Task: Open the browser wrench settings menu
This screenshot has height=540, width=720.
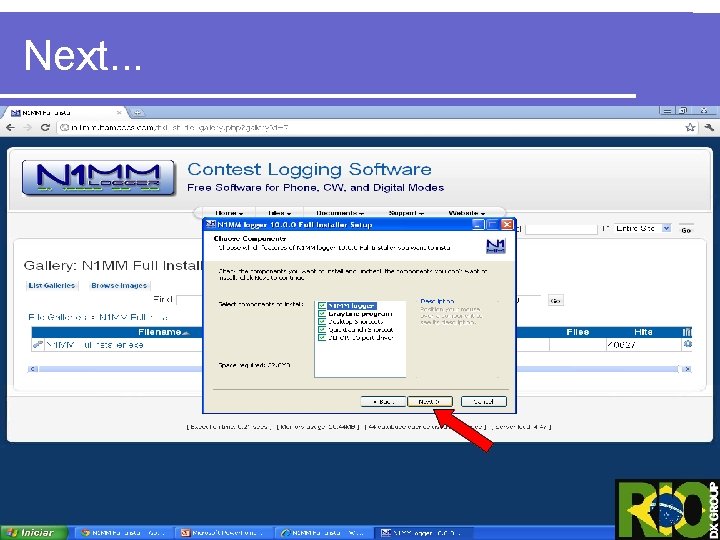Action: [x=709, y=127]
